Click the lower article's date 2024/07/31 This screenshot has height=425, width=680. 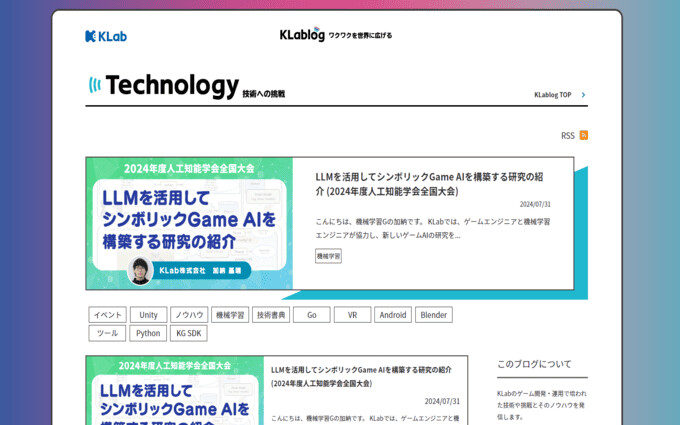[442, 402]
